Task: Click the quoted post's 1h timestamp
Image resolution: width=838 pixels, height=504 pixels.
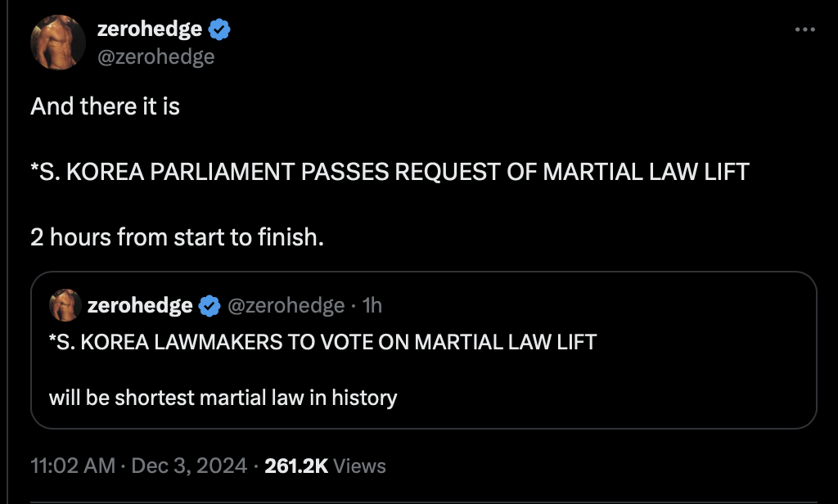Action: pyautogui.click(x=372, y=306)
